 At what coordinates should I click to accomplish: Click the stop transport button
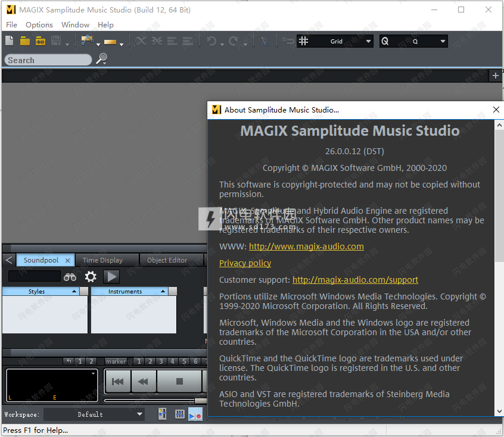point(179,382)
